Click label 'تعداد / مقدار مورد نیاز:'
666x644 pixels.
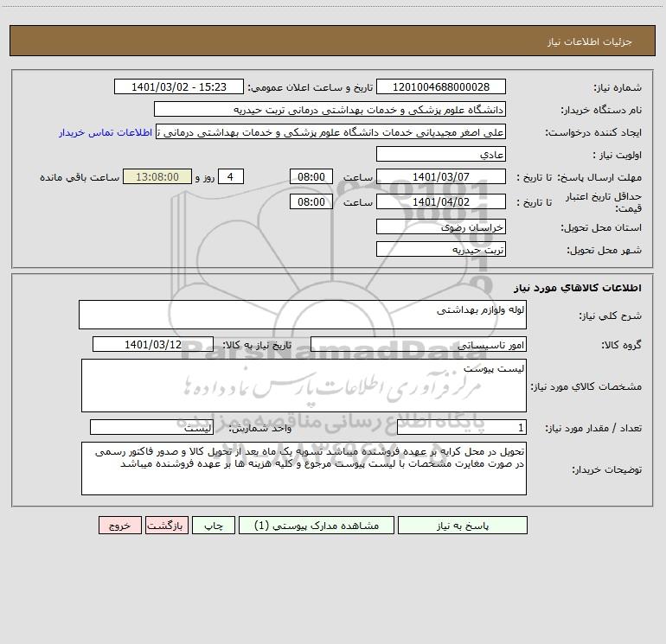(x=593, y=428)
